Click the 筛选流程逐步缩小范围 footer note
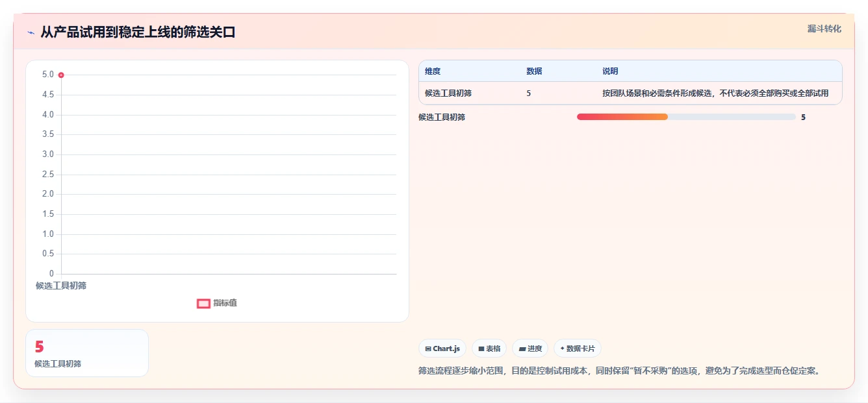Screen dimensions: 868x403 click(x=620, y=371)
